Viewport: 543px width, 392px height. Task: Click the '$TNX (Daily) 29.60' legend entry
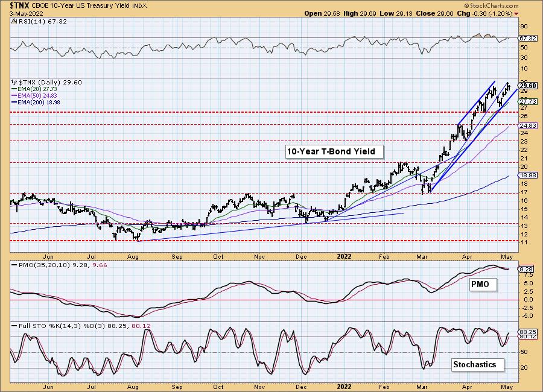50,82
